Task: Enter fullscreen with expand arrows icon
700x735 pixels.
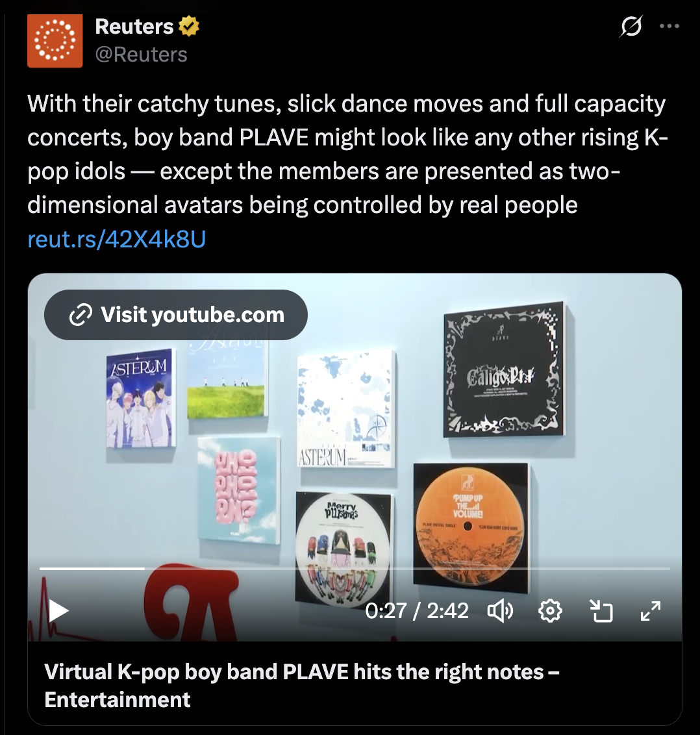Action: [x=651, y=611]
